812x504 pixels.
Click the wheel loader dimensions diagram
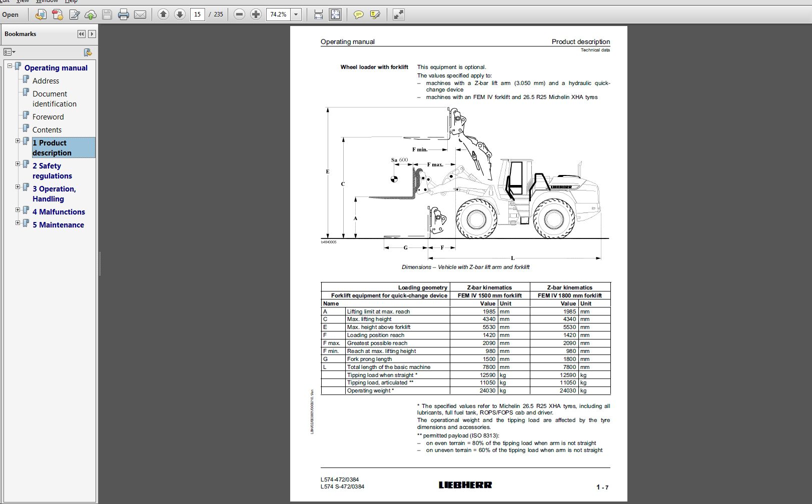click(465, 182)
